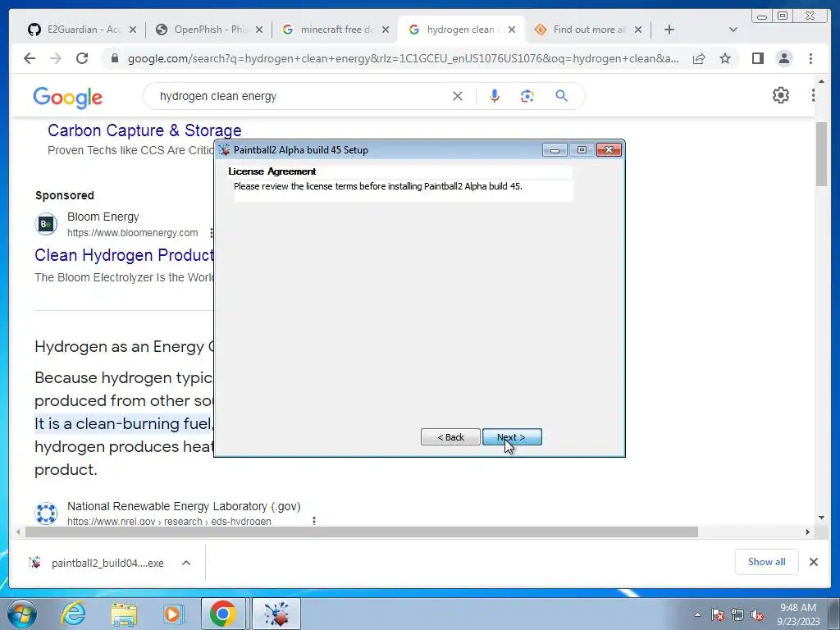
Task: Close the minecraft search tab
Action: [386, 30]
